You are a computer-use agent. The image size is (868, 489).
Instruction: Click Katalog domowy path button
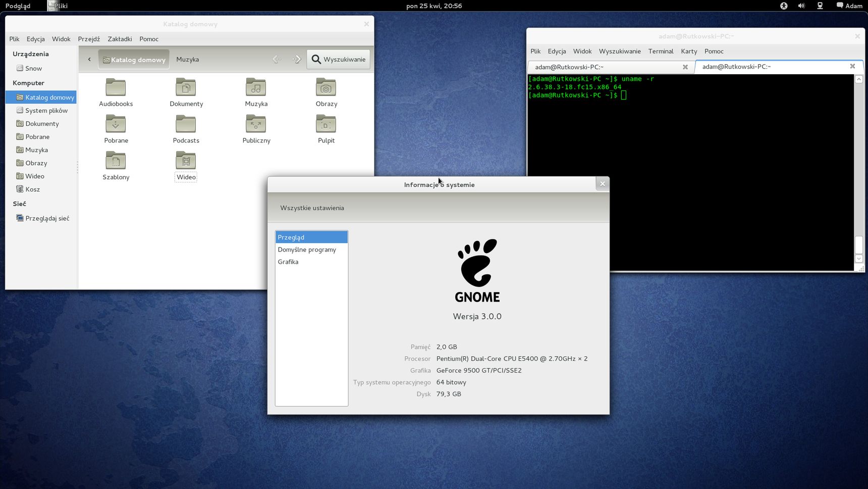(x=134, y=59)
